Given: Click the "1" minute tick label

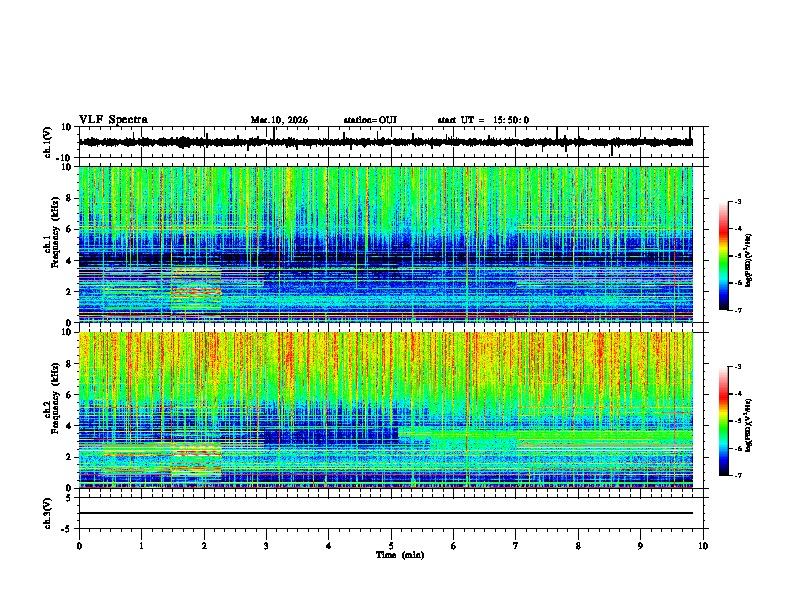Looking at the screenshot, I should tap(141, 546).
